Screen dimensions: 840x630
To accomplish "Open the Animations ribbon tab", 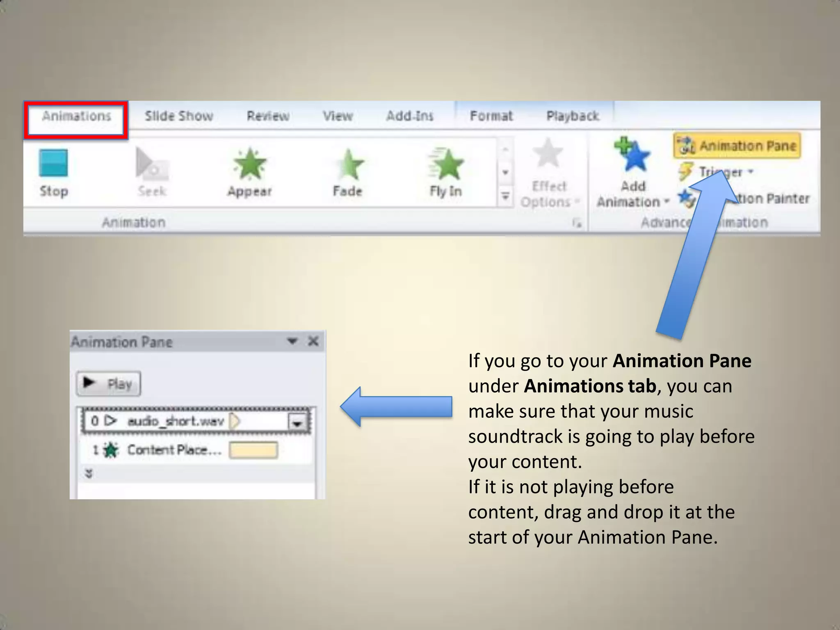I will tap(76, 116).
